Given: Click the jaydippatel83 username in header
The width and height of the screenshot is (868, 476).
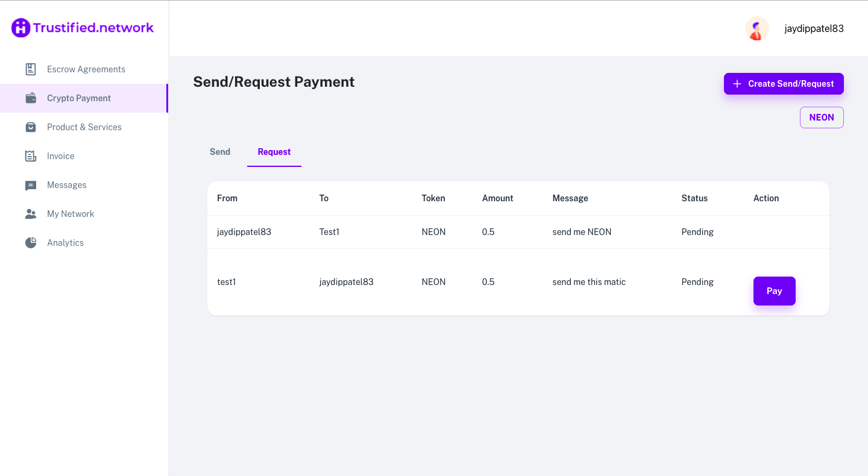Looking at the screenshot, I should [x=814, y=28].
